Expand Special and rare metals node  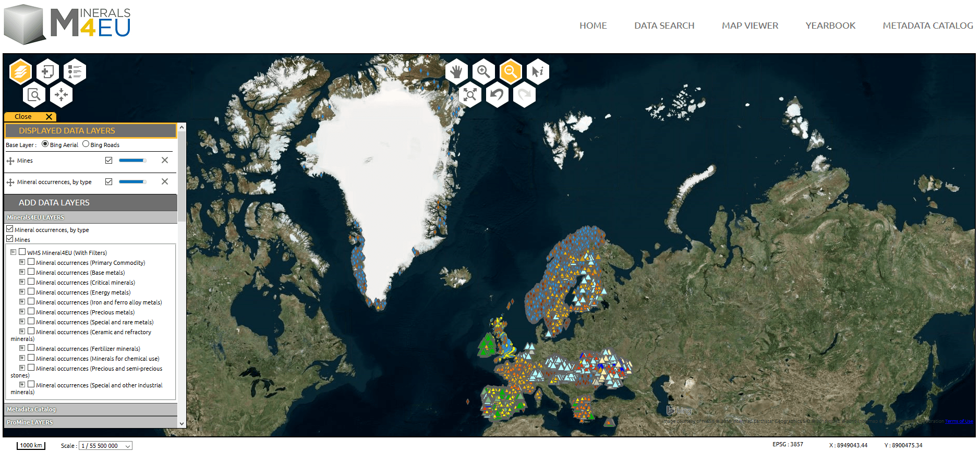click(x=22, y=322)
